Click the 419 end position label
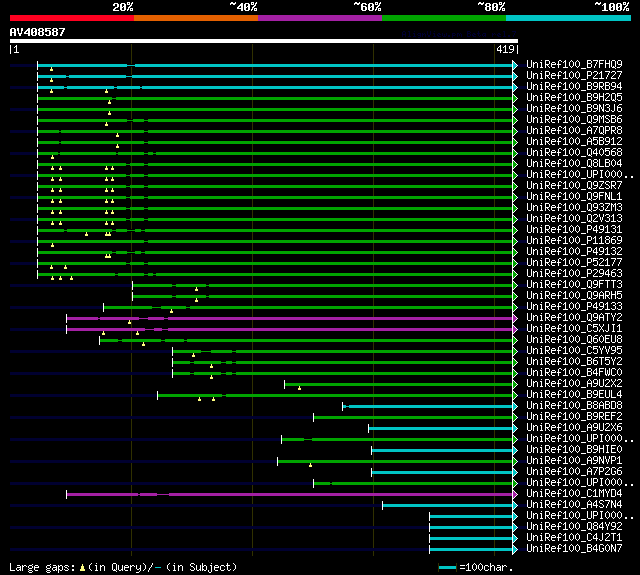This screenshot has width=640, height=575. click(505, 49)
